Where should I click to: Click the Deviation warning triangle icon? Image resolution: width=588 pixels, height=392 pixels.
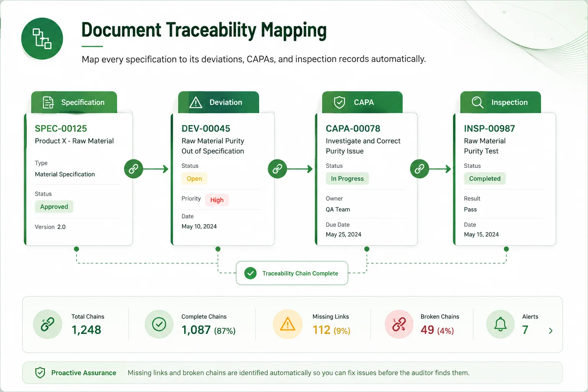pyautogui.click(x=196, y=102)
